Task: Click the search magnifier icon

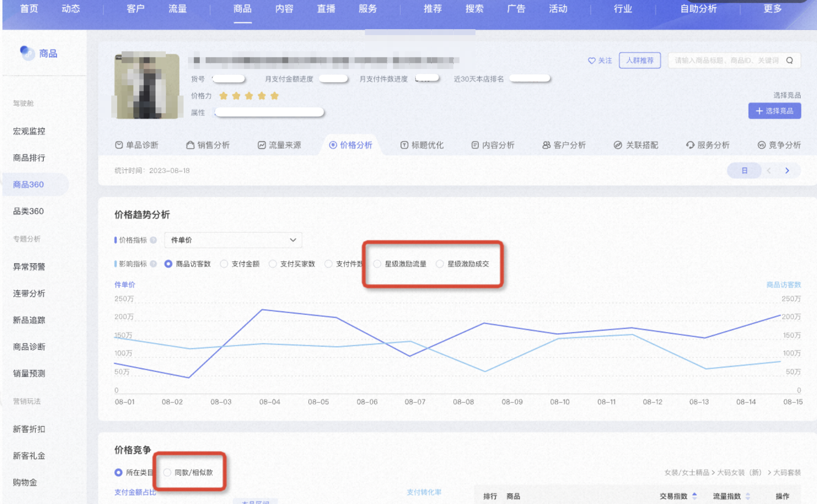Action: (x=789, y=60)
